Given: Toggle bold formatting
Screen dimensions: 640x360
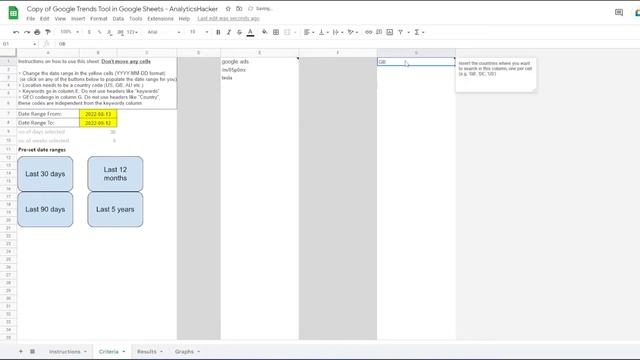Looking at the screenshot, I should pos(218,32).
